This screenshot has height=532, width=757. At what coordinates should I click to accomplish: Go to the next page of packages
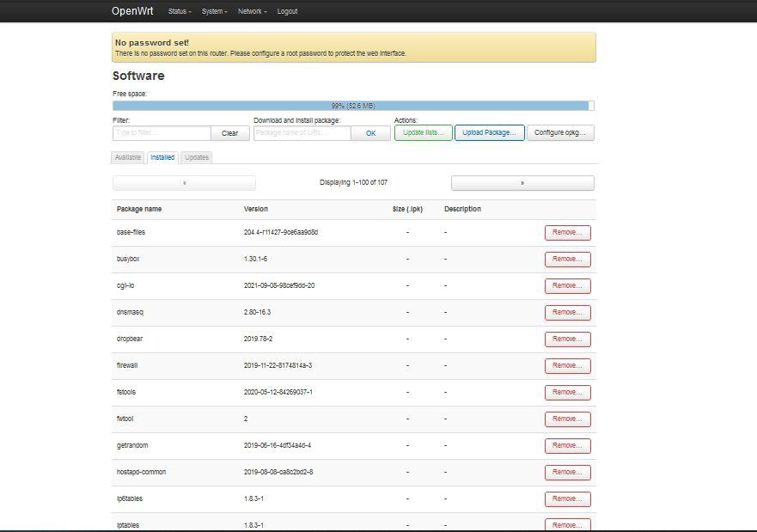click(x=522, y=183)
